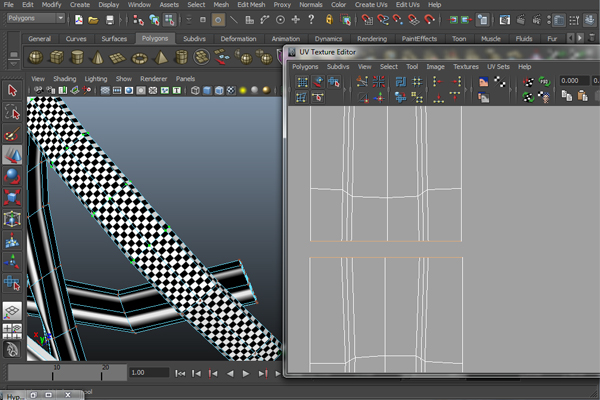Toggle snap to points magnet icon

(398, 20)
